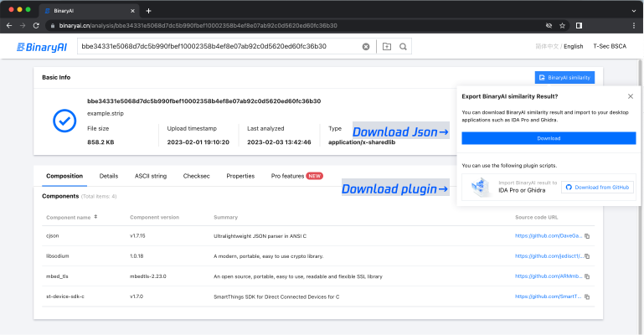Click the hash search input field
This screenshot has height=335, width=644.
pyautogui.click(x=219, y=46)
